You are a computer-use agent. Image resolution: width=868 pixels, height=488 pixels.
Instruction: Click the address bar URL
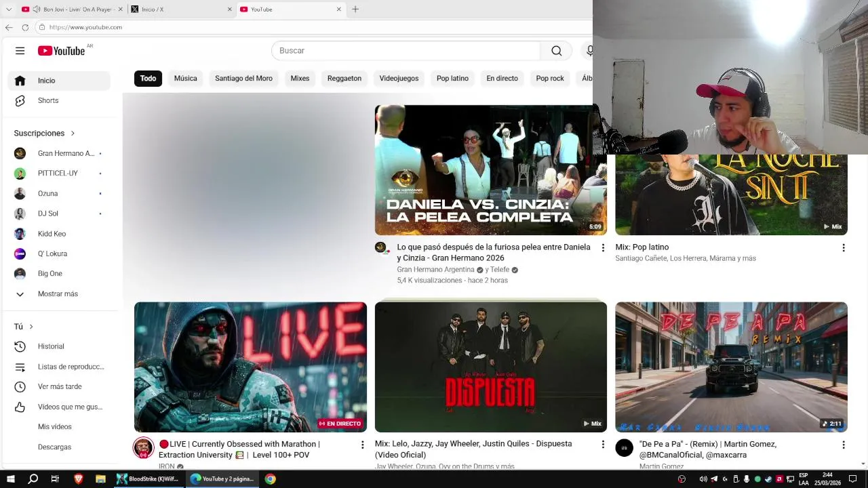[x=85, y=27]
